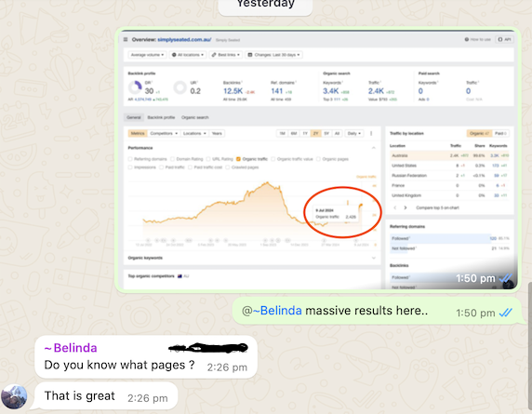Open the Locations dropdown above the chart
Image resolution: width=532 pixels, height=414 pixels.
tap(194, 133)
